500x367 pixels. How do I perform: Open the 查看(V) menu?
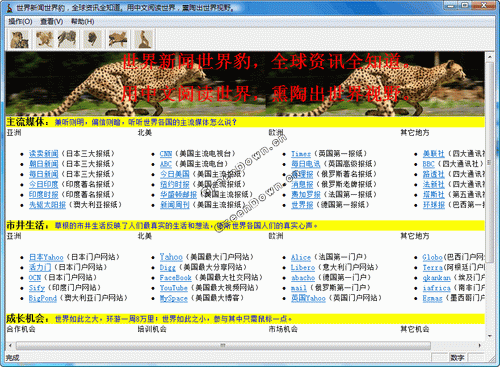tap(52, 22)
